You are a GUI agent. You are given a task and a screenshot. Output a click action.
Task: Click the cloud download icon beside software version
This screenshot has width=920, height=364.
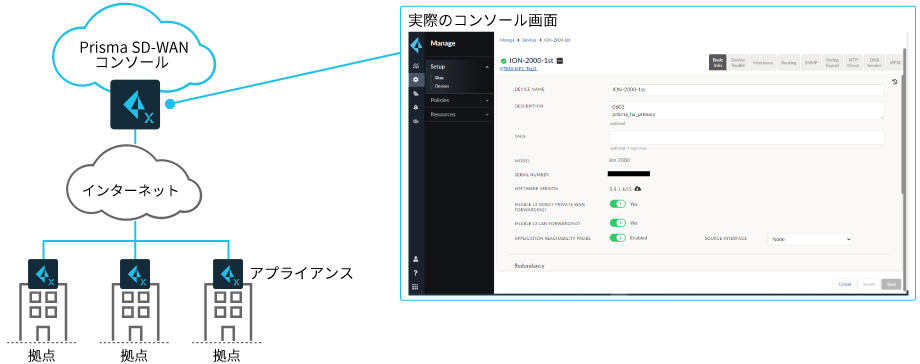pos(638,188)
